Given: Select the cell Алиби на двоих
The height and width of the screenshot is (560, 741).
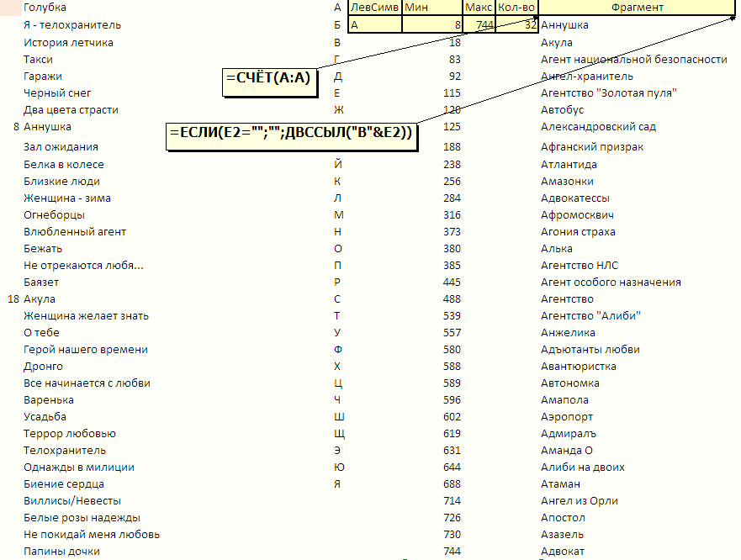Looking at the screenshot, I should click(x=583, y=467).
